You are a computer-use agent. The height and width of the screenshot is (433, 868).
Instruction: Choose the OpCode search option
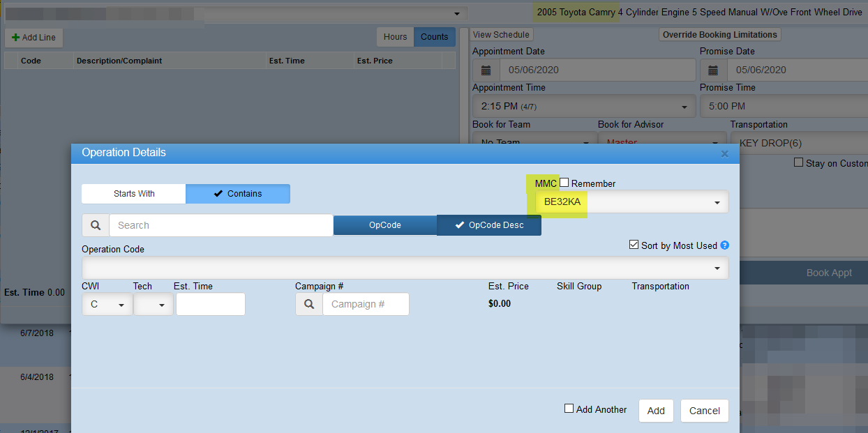[x=384, y=225]
